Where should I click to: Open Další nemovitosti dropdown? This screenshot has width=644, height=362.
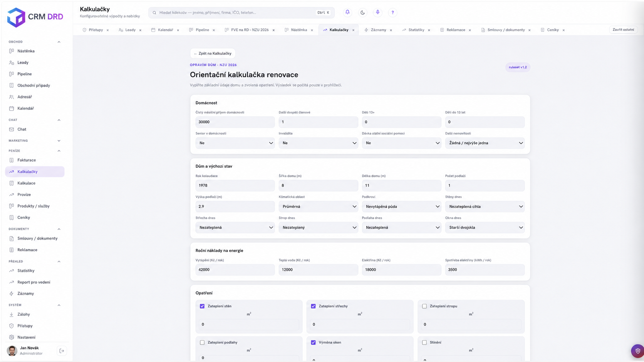485,143
